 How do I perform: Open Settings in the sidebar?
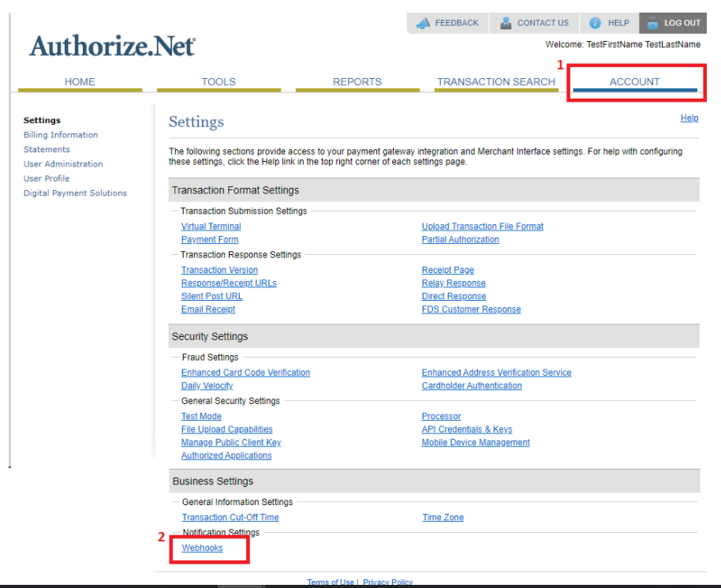(42, 120)
